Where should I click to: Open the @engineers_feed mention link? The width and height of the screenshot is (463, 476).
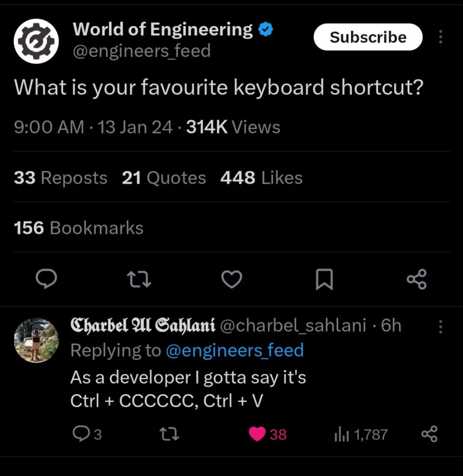coord(235,350)
